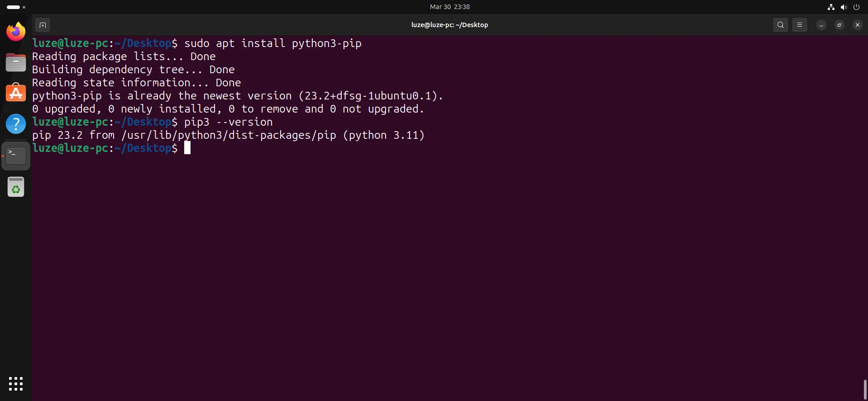The height and width of the screenshot is (401, 868).
Task: Launch the App Center from dock
Action: [16, 93]
